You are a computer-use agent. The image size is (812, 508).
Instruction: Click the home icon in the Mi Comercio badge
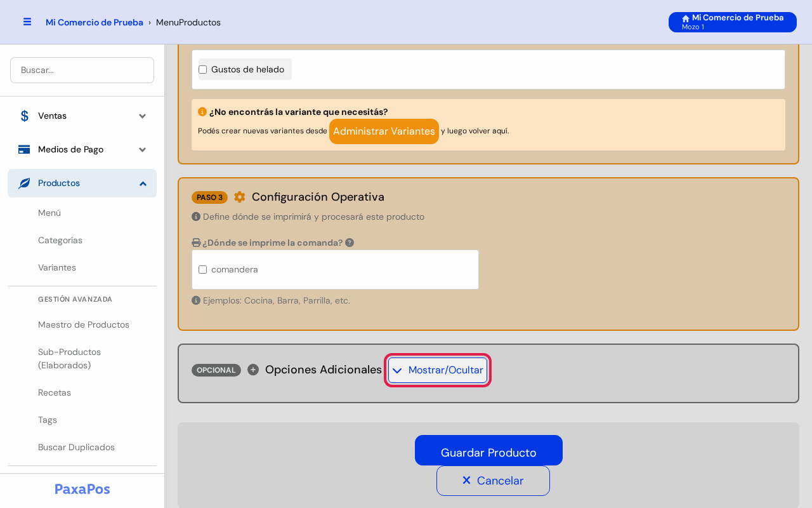[686, 18]
